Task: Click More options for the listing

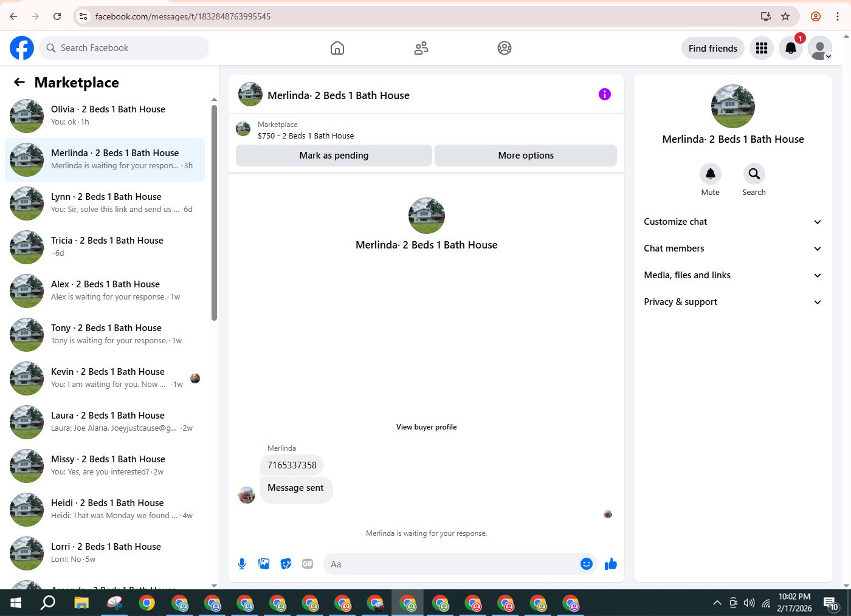Action: coord(526,156)
